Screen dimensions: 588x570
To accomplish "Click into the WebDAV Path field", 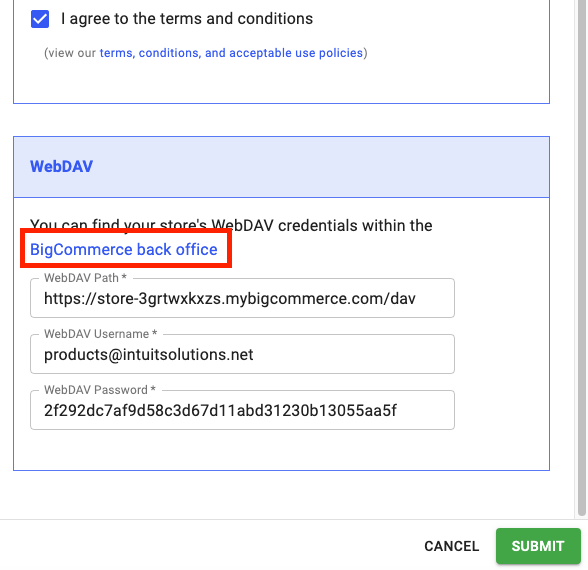I will pos(242,298).
